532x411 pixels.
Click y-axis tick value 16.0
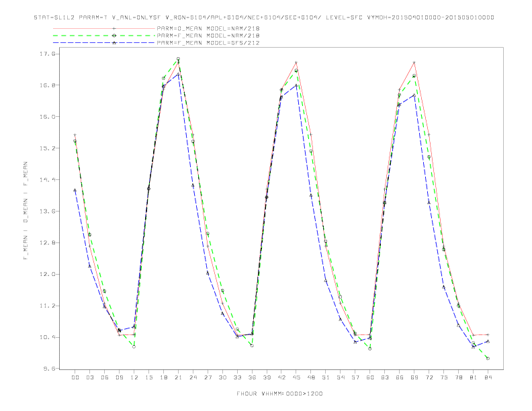pos(48,117)
